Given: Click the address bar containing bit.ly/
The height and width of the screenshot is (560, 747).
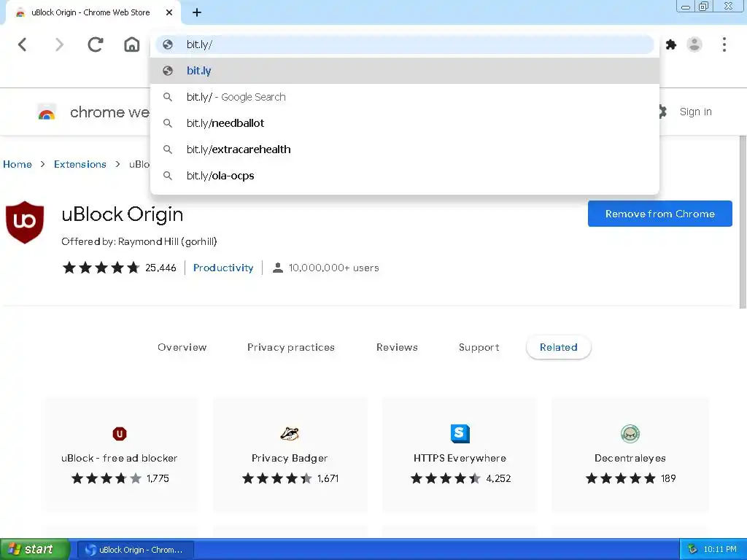Looking at the screenshot, I should 404,44.
